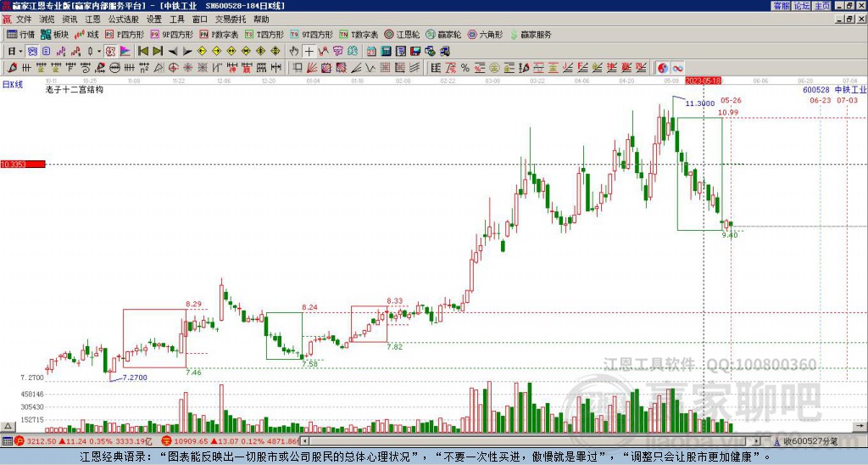Jump to first bar with green skip-back arrow
Viewport: 868px width, 465px height.
click(142, 52)
